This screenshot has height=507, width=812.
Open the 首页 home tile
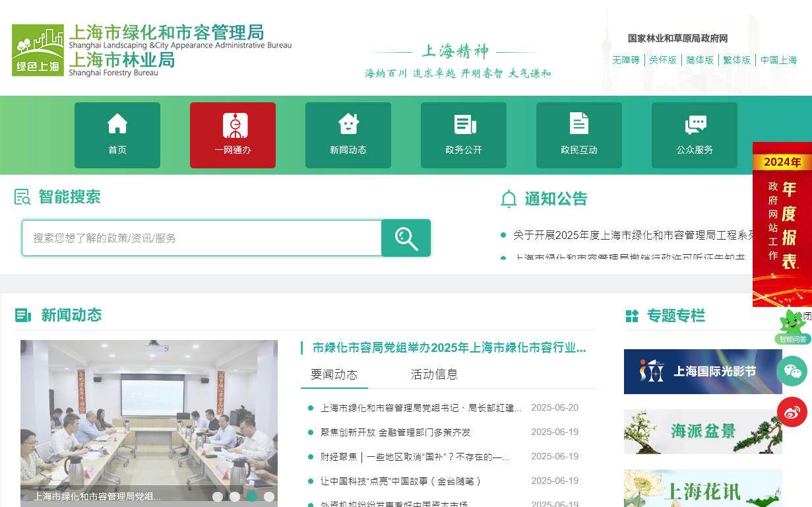point(117,135)
